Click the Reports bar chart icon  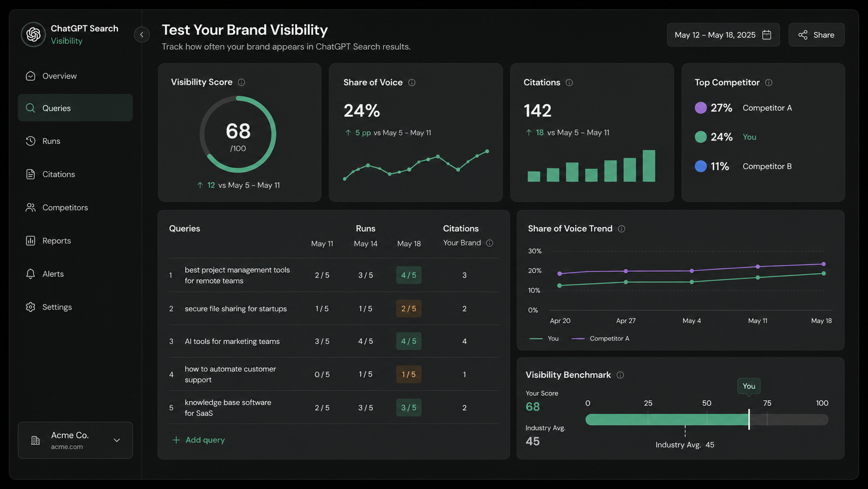(31, 241)
